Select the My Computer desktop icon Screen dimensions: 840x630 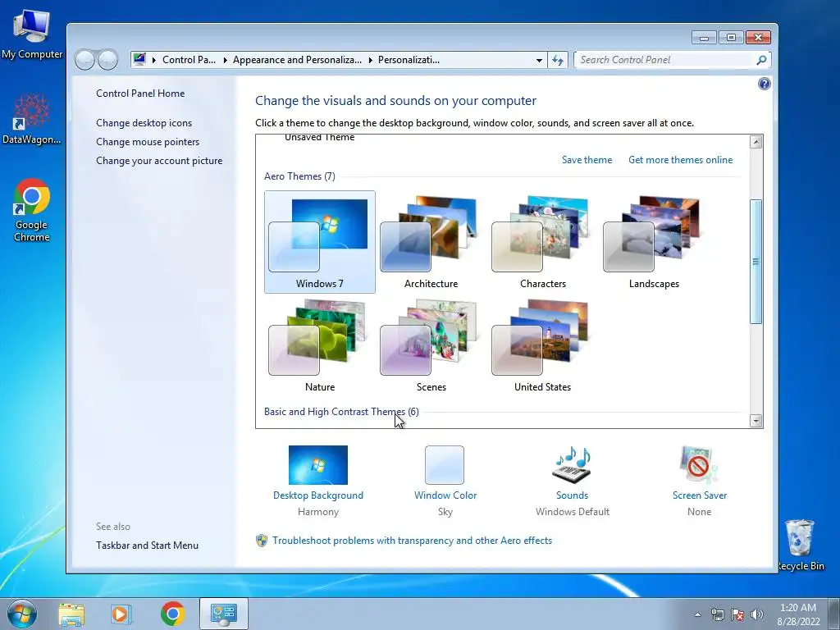point(32,34)
